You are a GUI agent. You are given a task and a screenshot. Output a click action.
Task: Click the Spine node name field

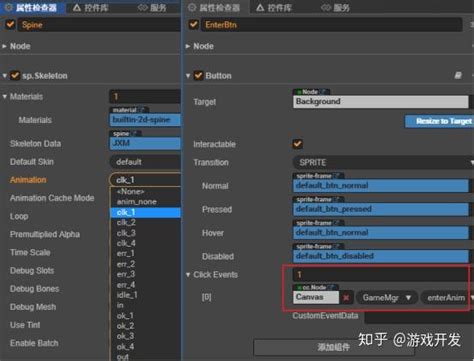point(99,25)
